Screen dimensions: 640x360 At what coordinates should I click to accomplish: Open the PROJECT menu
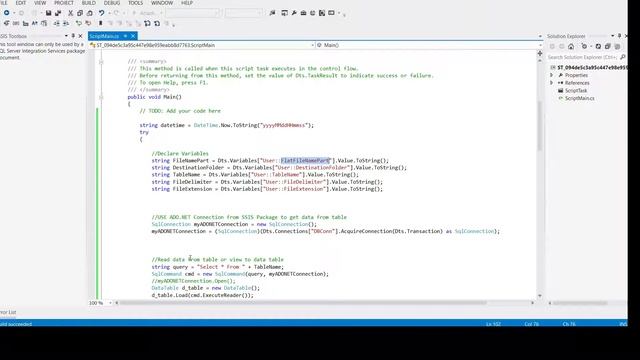[64, 3]
